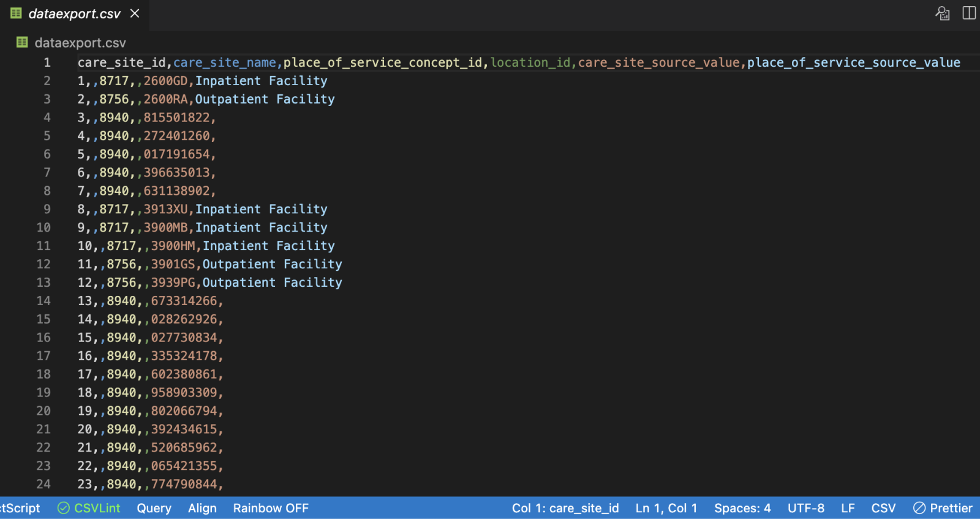Image resolution: width=980 pixels, height=519 pixels.
Task: Run CSVLint from the status bar
Action: pyautogui.click(x=97, y=508)
